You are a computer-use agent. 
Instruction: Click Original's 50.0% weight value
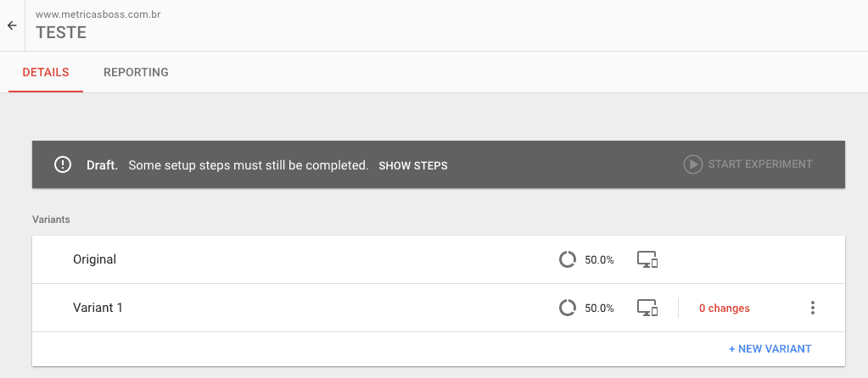pyautogui.click(x=599, y=259)
